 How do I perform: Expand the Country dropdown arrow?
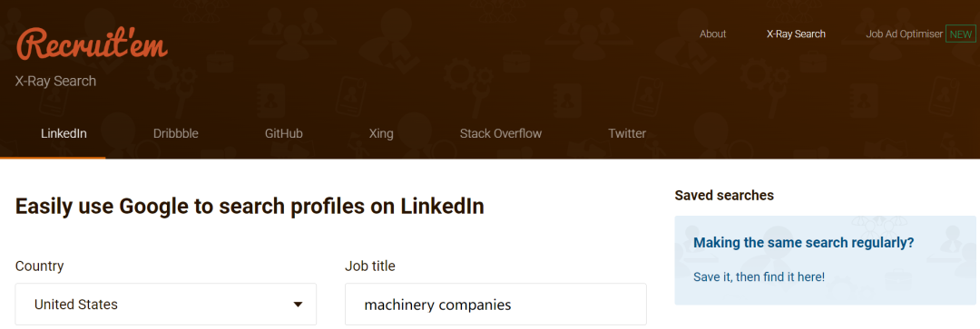tap(299, 305)
